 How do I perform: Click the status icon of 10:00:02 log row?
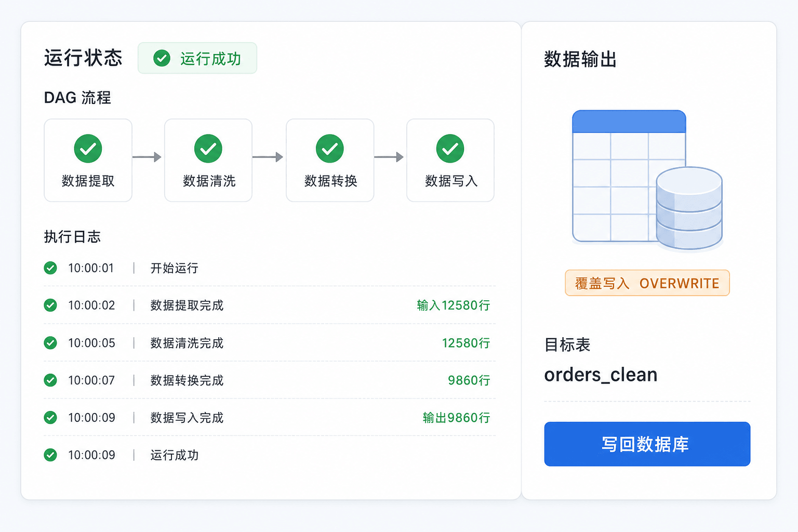(50, 305)
